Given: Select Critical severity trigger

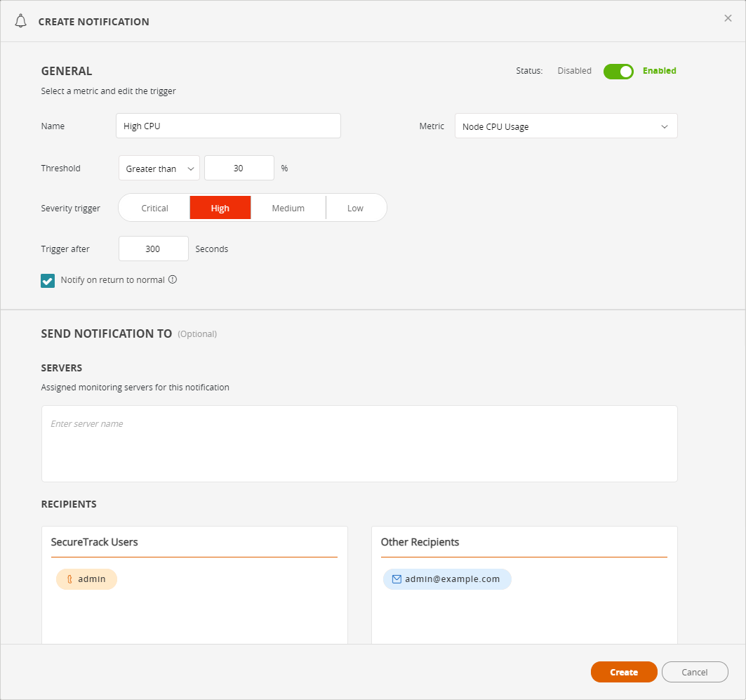Looking at the screenshot, I should pos(154,208).
